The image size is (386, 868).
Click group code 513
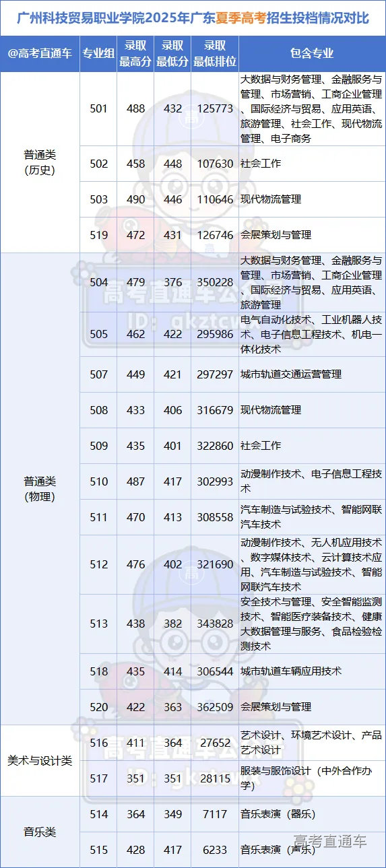(98, 624)
